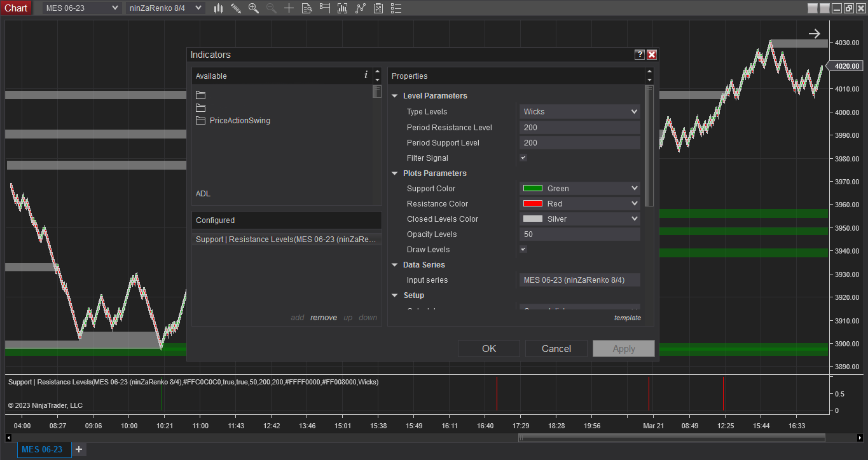Screen dimensions: 868x460
Task: Click the Indicators dialog help icon
Action: pyautogui.click(x=640, y=55)
